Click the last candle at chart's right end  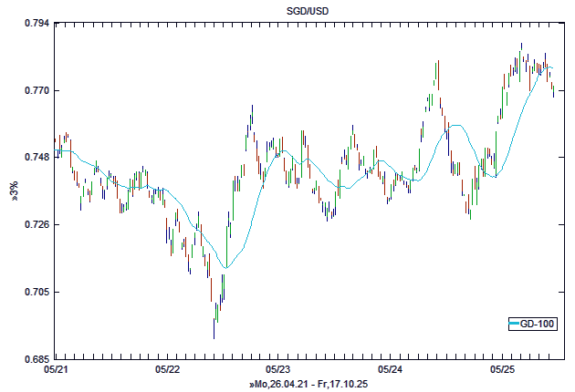tap(553, 89)
